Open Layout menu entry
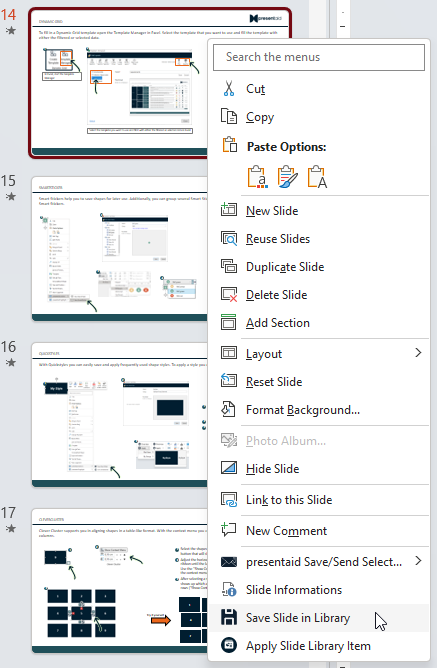 [x=319, y=354]
